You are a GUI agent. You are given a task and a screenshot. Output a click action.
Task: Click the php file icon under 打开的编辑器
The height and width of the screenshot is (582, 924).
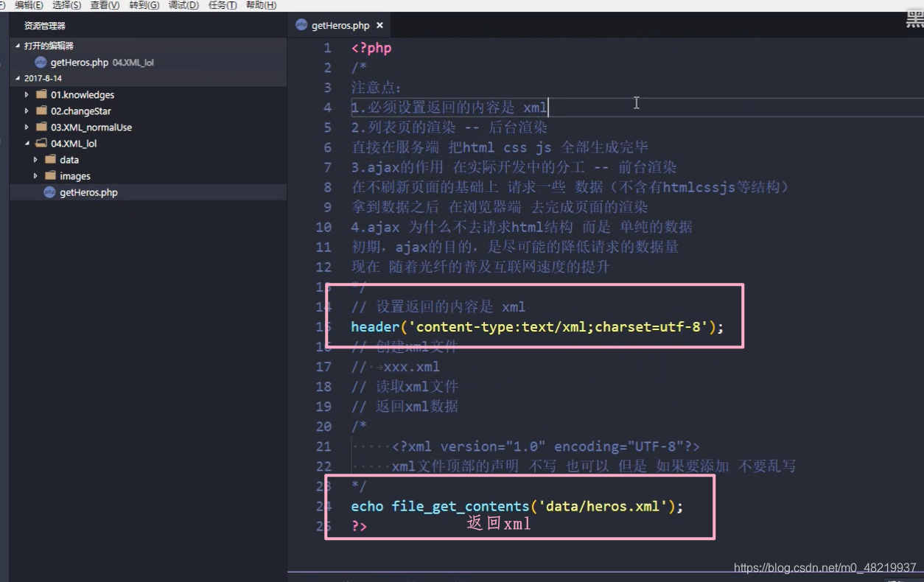(x=41, y=63)
